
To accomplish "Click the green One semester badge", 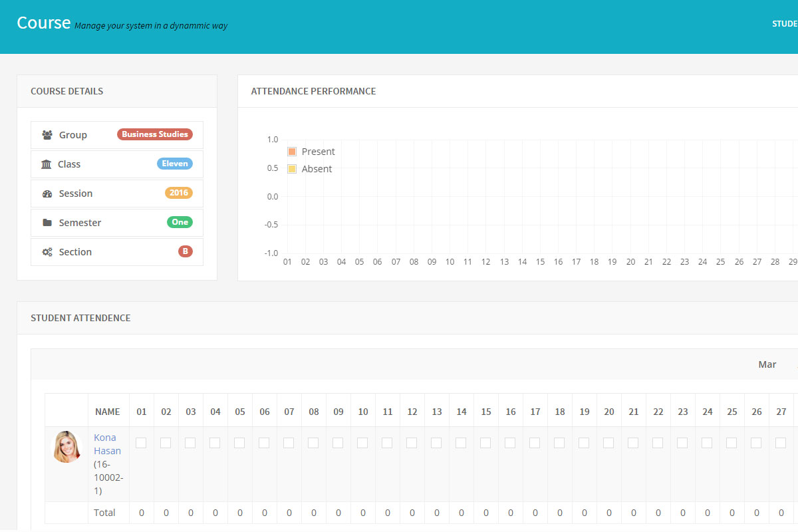I will (180, 222).
